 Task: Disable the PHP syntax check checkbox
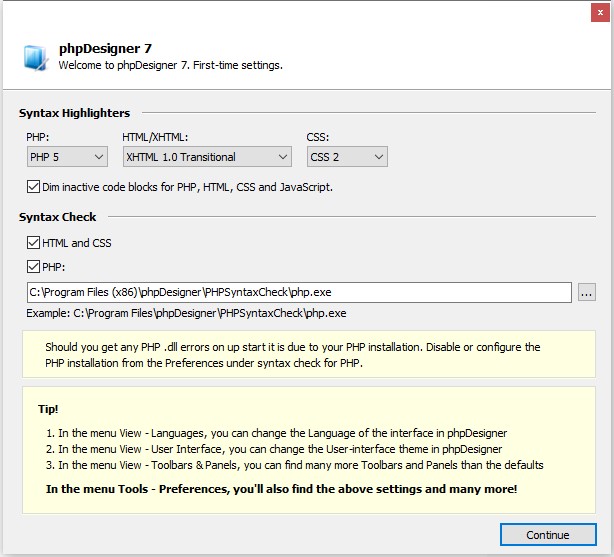(x=33, y=267)
